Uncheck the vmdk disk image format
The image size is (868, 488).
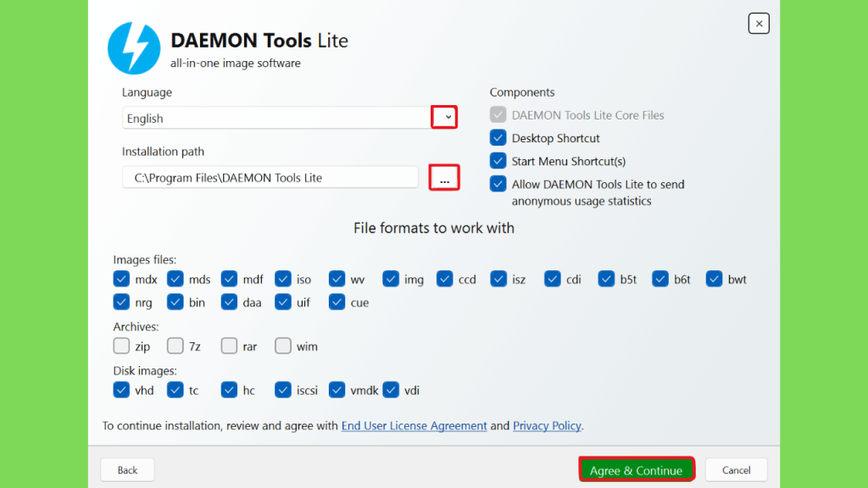coord(337,390)
